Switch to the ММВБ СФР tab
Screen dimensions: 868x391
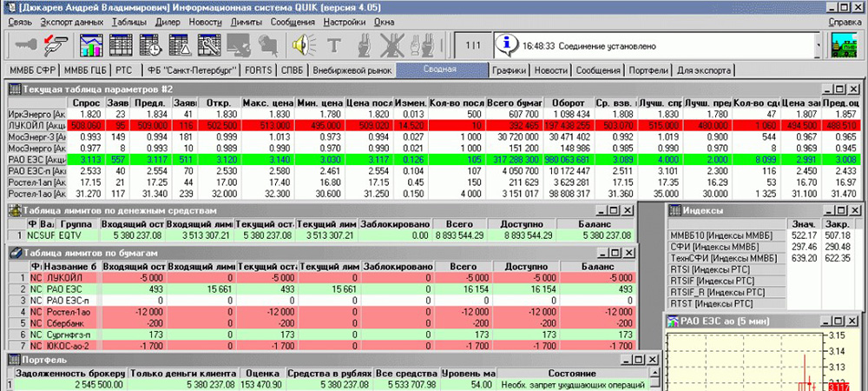pos(31,70)
